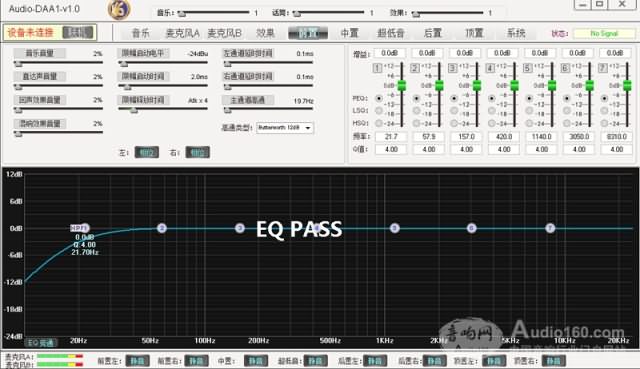The height and width of the screenshot is (369, 640).
Task: Click the connect button beside 设备未连接
Action: (x=78, y=33)
